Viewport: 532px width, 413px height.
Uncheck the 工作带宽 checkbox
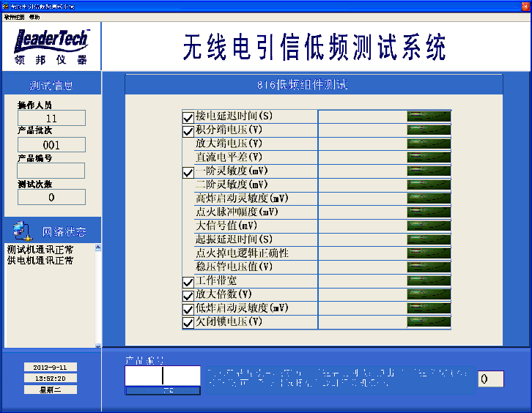(x=188, y=281)
